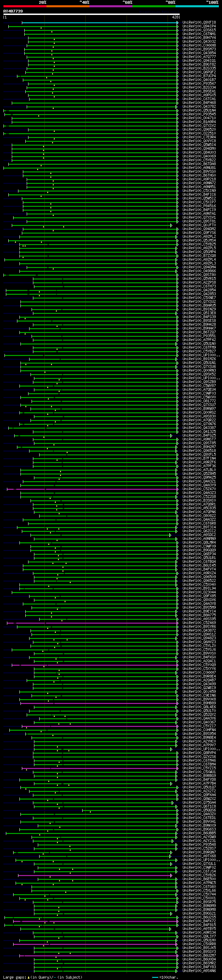This screenshot has width=222, height=980.
Task: Click hit label UniRef100_P93547
Action: click(199, 84)
